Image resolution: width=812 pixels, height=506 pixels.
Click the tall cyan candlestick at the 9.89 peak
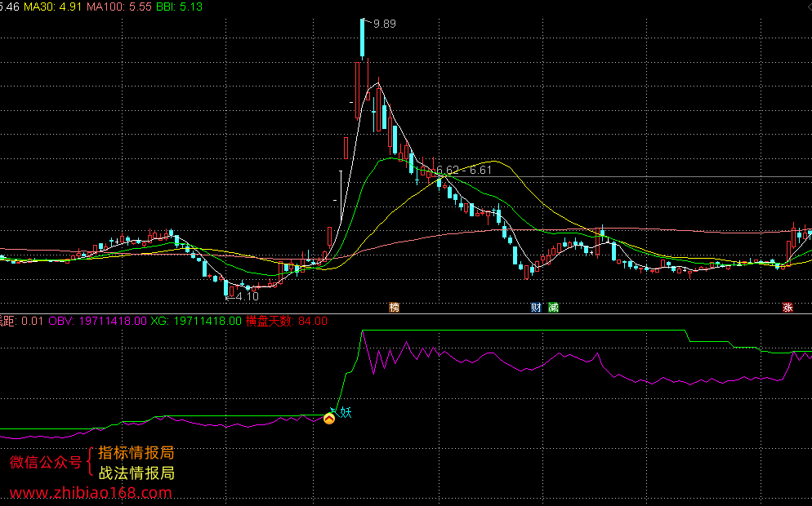(362, 38)
